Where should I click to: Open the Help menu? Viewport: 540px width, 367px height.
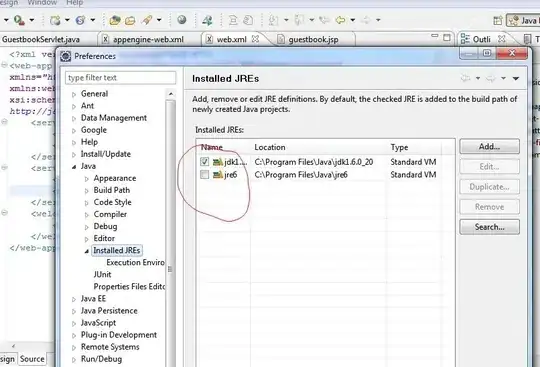(x=74, y=3)
